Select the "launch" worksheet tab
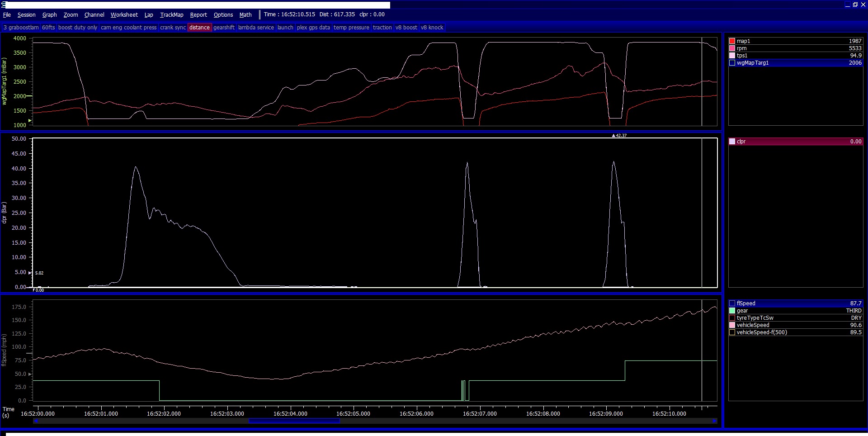Image resolution: width=868 pixels, height=436 pixels. pyautogui.click(x=285, y=28)
